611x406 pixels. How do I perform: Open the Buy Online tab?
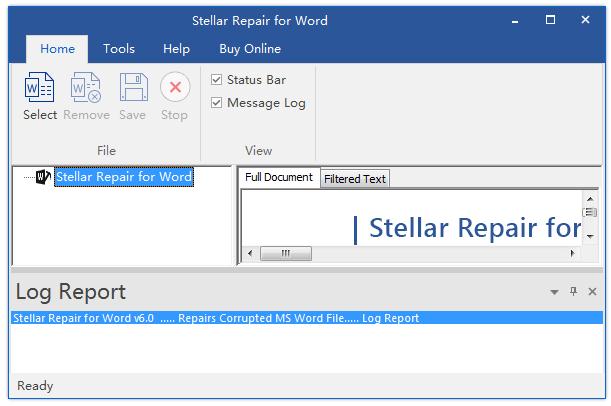click(250, 49)
